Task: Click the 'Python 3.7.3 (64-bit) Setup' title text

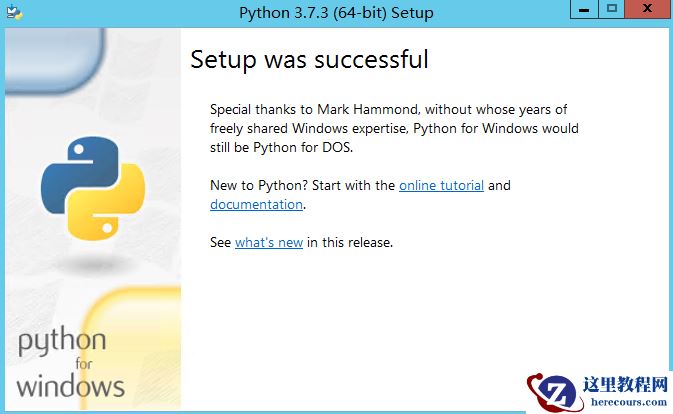Action: coord(336,13)
